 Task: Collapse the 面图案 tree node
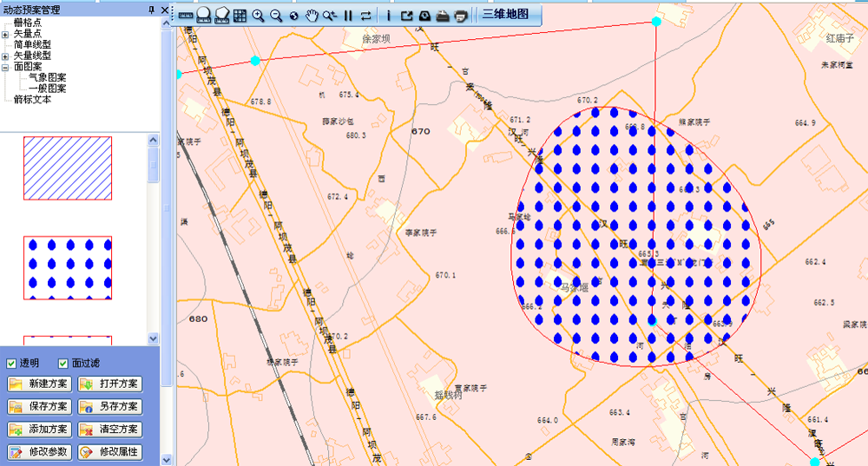(5, 67)
